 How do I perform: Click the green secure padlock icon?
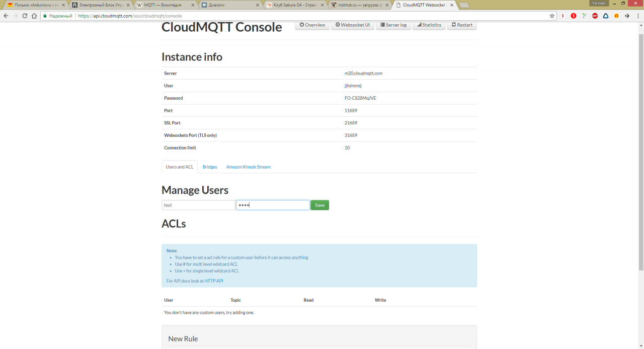tap(45, 16)
